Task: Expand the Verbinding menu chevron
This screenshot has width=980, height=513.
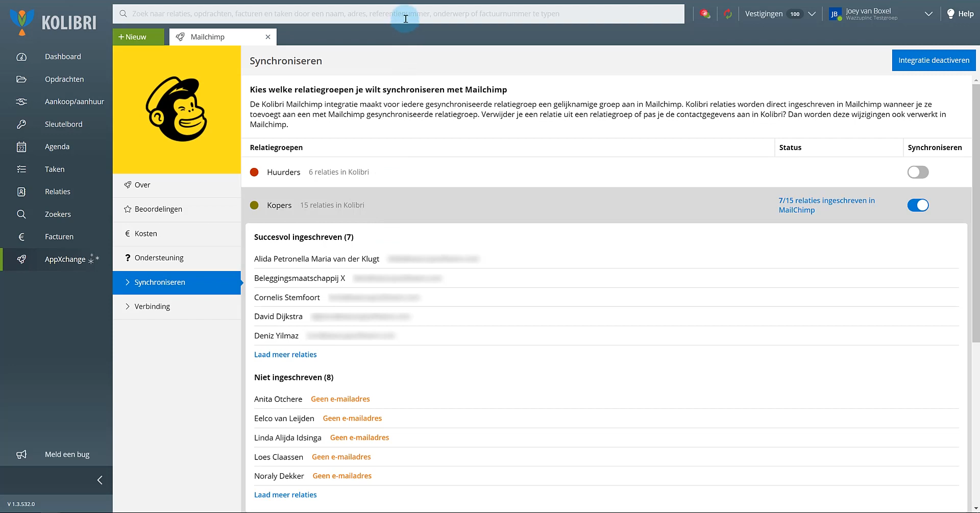Action: (128, 306)
